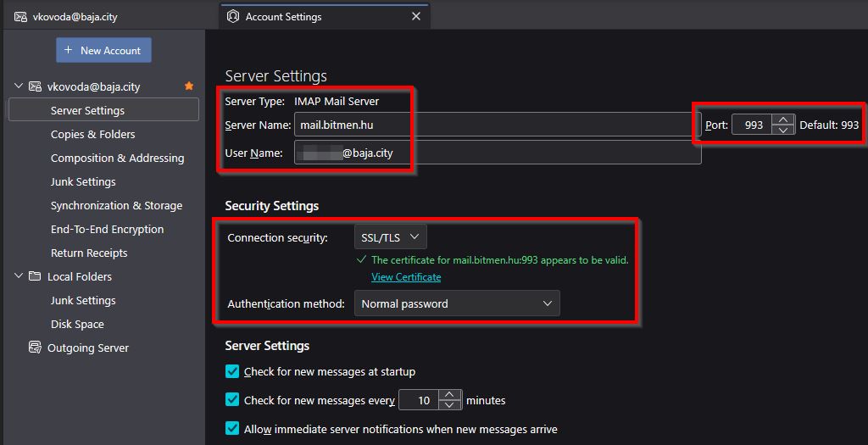Increase the port number with up arrow
868x445 pixels.
click(783, 120)
